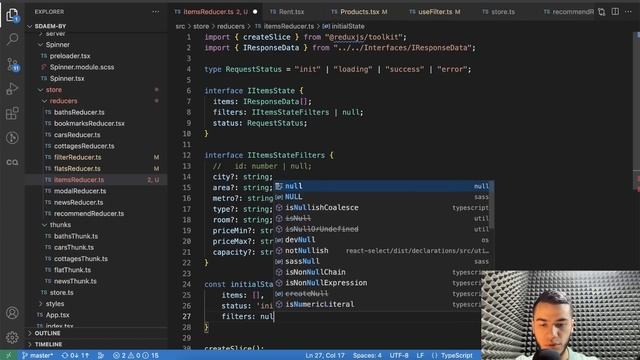Click the compare changes icon in editor toolbar
The width and height of the screenshot is (640, 360).
click(602, 12)
